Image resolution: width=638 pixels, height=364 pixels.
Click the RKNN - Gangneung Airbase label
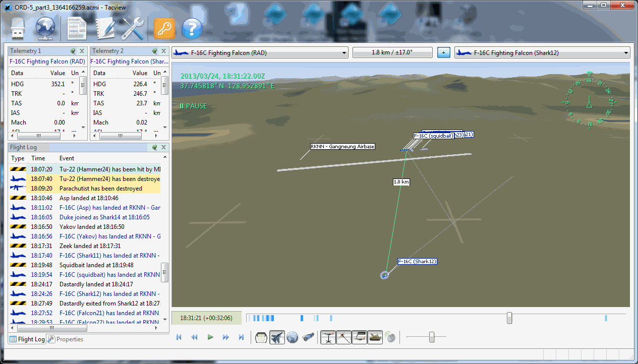click(342, 147)
